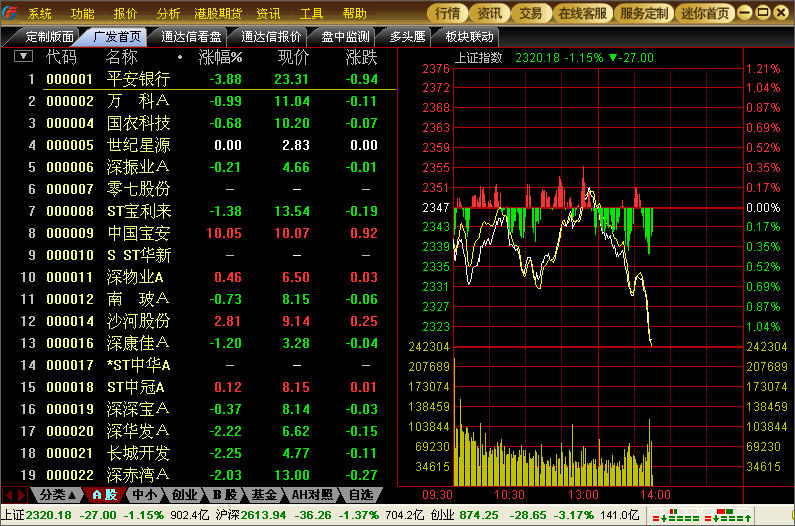Open the 港股期货 menu
The image size is (795, 526).
(x=218, y=13)
